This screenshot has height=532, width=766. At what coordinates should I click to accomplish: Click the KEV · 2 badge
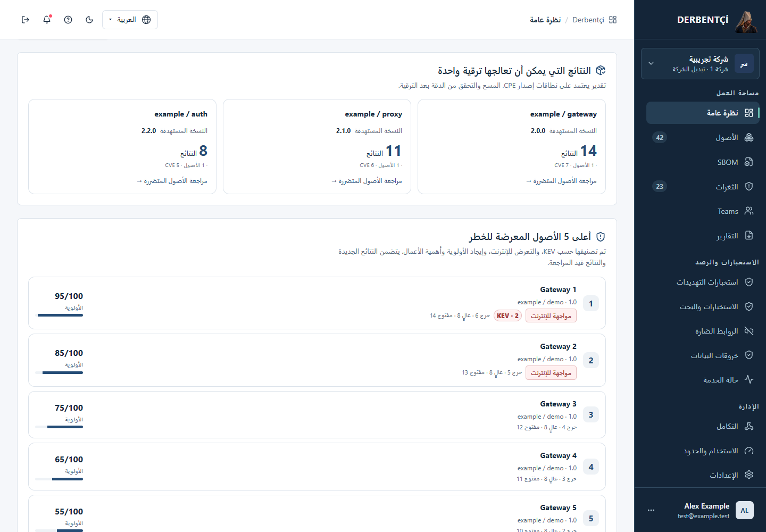[x=507, y=316]
